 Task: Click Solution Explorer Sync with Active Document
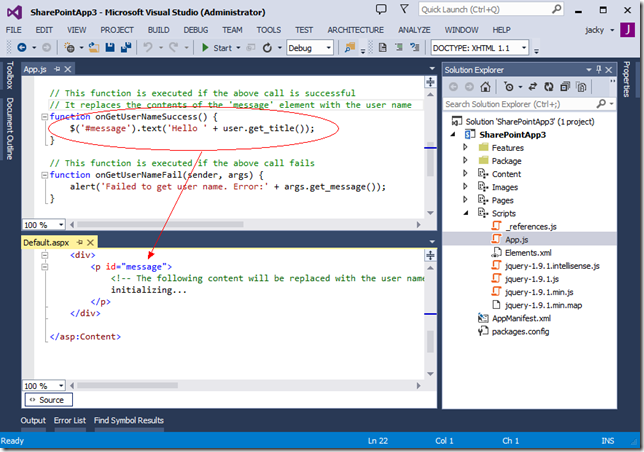[533, 87]
